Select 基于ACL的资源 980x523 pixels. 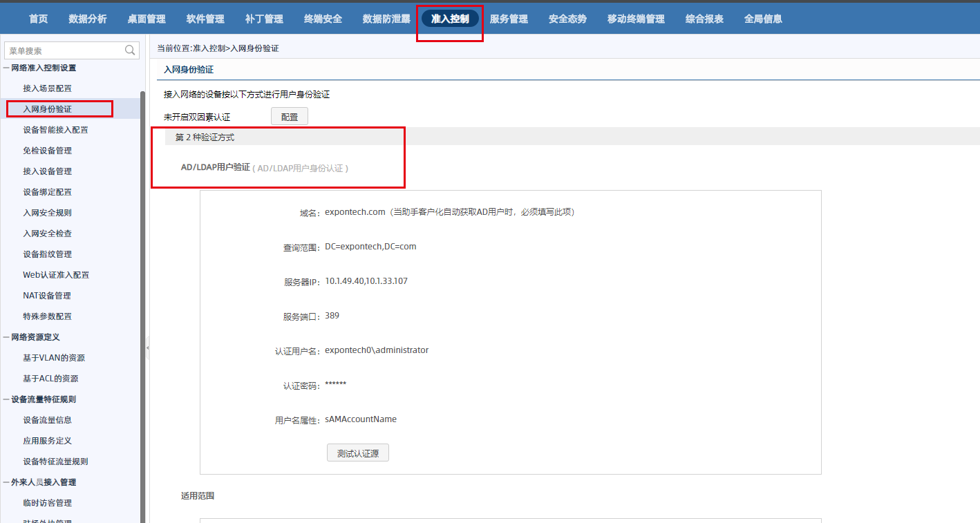[x=50, y=379]
